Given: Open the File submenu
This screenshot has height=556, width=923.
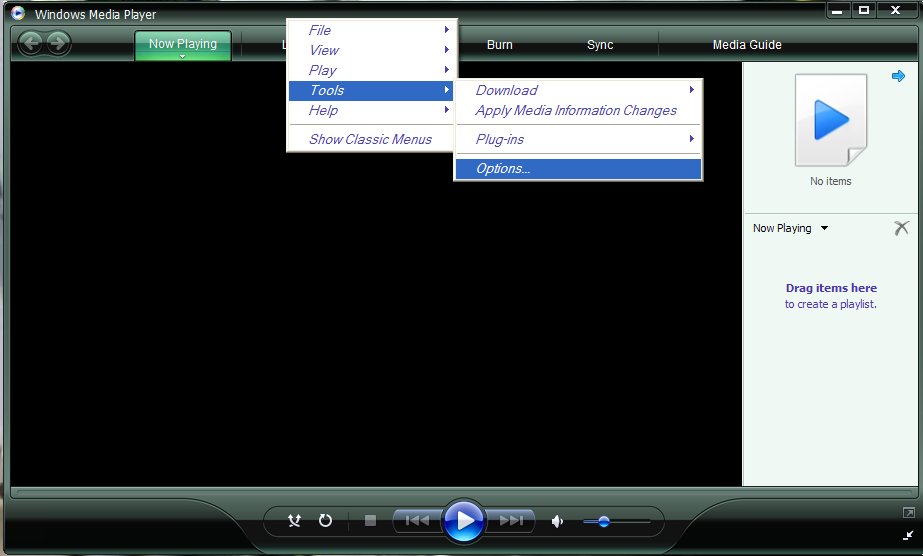Looking at the screenshot, I should click(x=371, y=30).
